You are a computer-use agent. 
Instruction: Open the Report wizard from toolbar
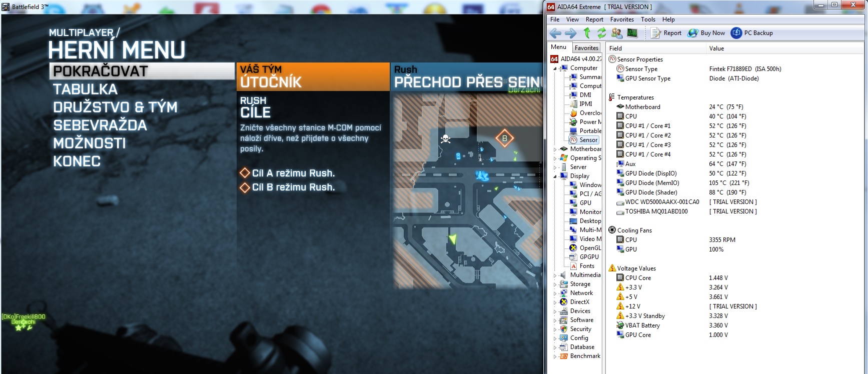pos(666,33)
